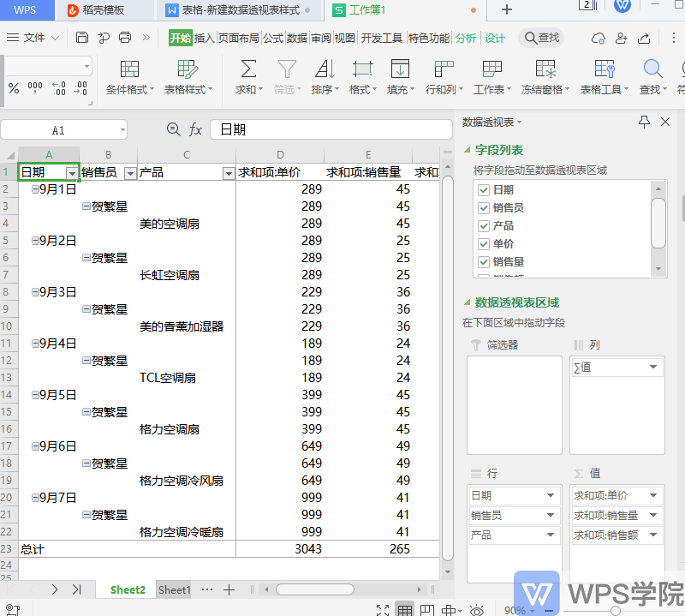Open the 设计 ribbon tab
The image size is (685, 616).
495,38
